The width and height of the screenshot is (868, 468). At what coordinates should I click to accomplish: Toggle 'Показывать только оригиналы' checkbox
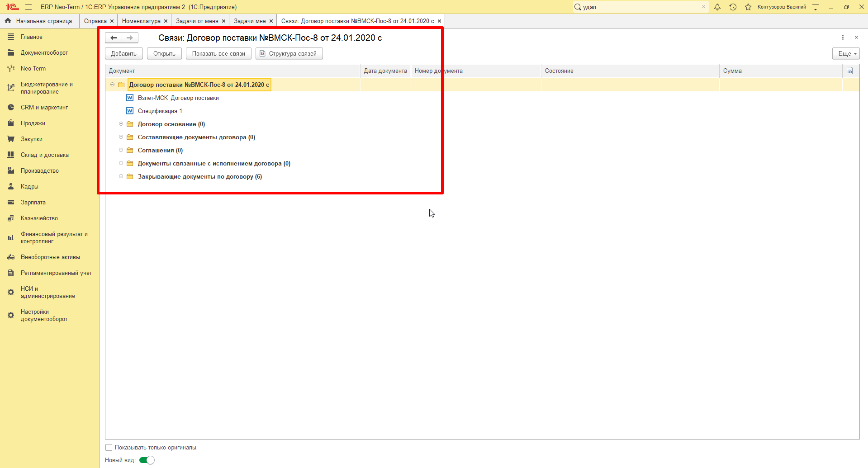click(x=109, y=447)
